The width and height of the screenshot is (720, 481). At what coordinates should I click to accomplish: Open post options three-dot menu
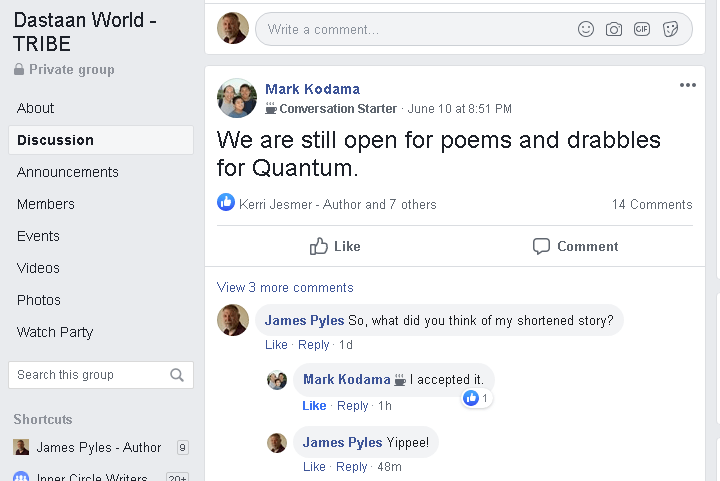(x=687, y=85)
